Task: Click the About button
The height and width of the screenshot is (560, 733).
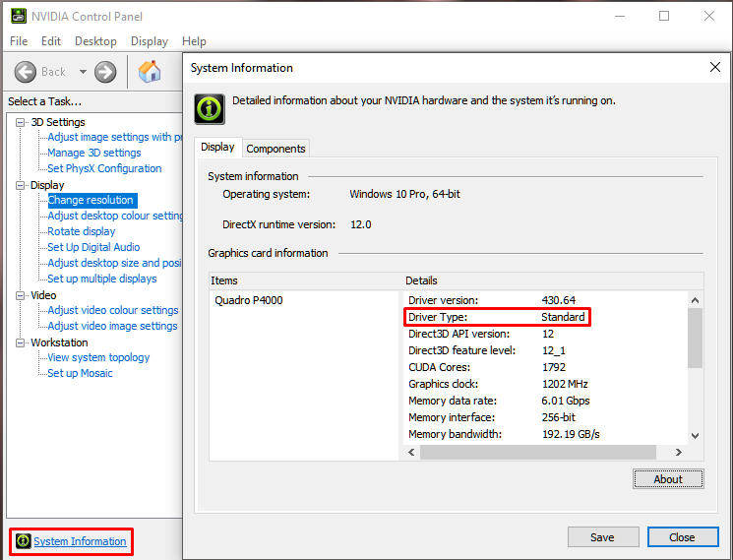Action: tap(667, 479)
